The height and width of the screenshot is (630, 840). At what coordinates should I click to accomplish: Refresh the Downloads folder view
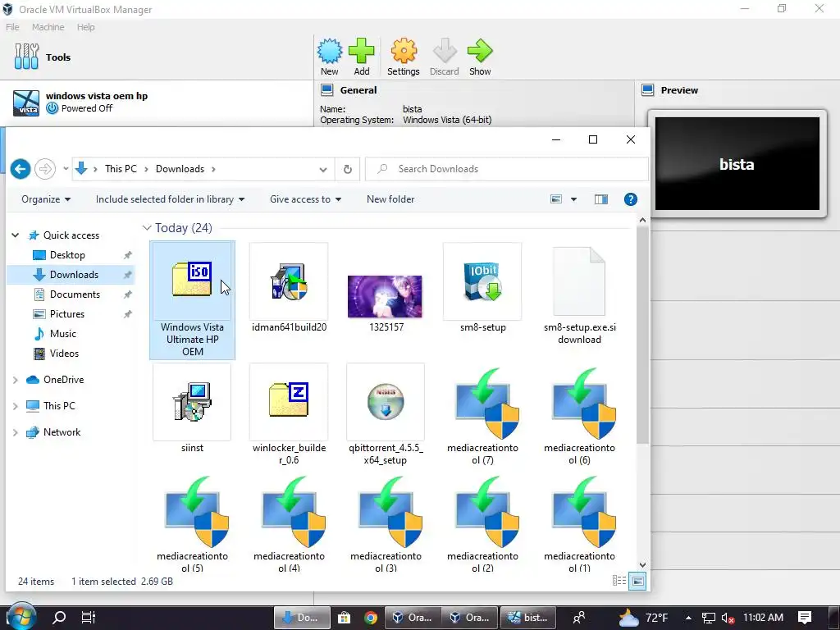tap(348, 169)
